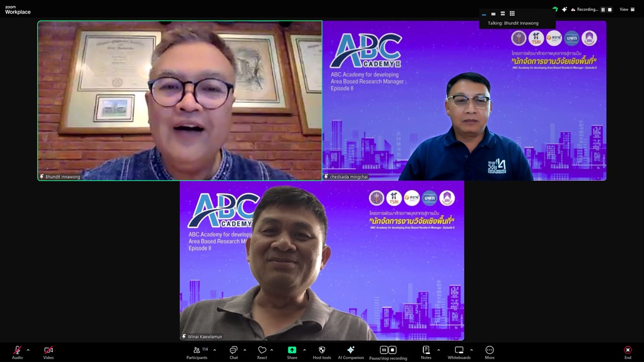The height and width of the screenshot is (362, 644).
Task: Click the Winai Kaewlamun name label
Action: click(205, 337)
